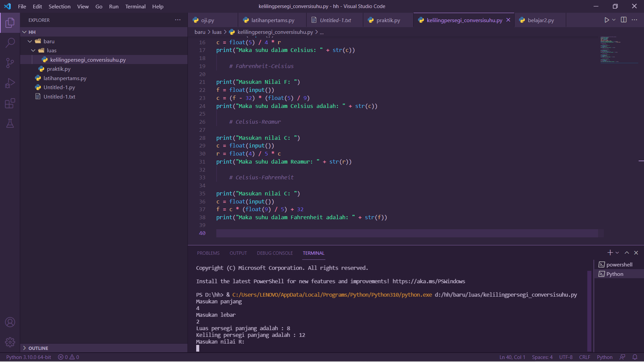Open the editor More Actions ellipsis
The width and height of the screenshot is (644, 362).
click(634, 20)
